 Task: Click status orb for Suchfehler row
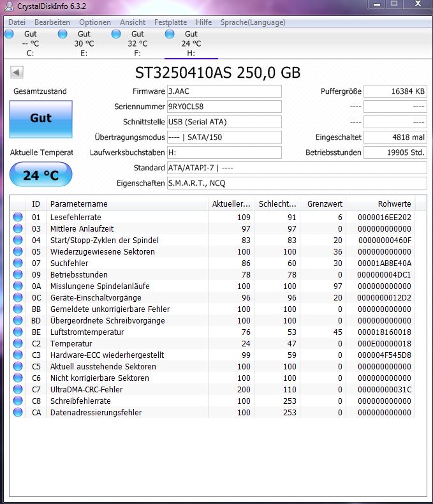[x=18, y=263]
